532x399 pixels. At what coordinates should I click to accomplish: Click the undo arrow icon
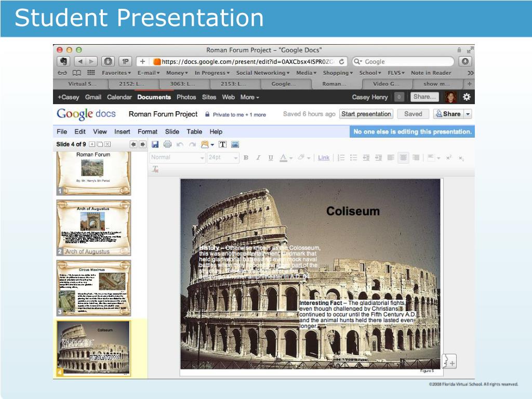click(x=180, y=144)
